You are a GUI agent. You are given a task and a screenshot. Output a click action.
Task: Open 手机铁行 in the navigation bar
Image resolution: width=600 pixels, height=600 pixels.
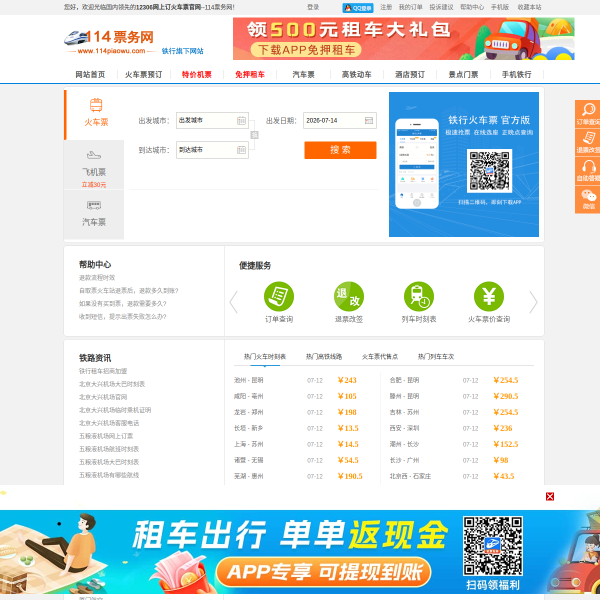(x=517, y=75)
